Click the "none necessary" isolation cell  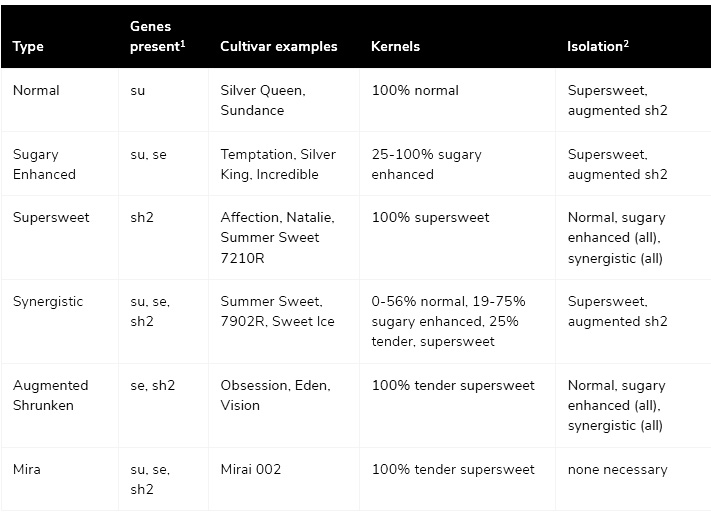click(617, 469)
